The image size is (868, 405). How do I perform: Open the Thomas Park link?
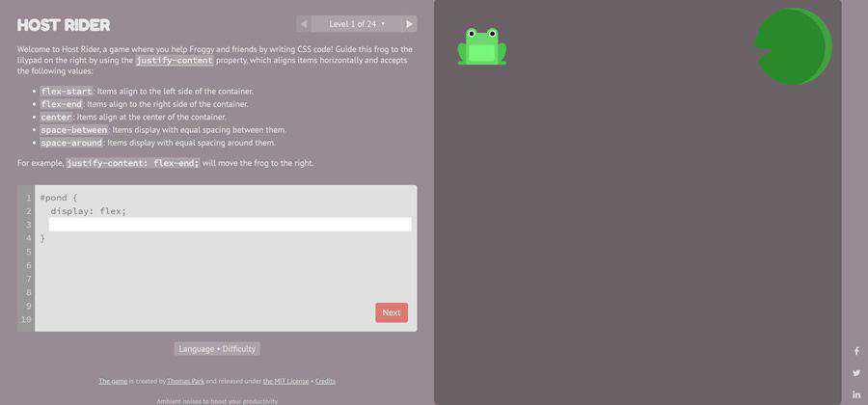click(x=185, y=381)
